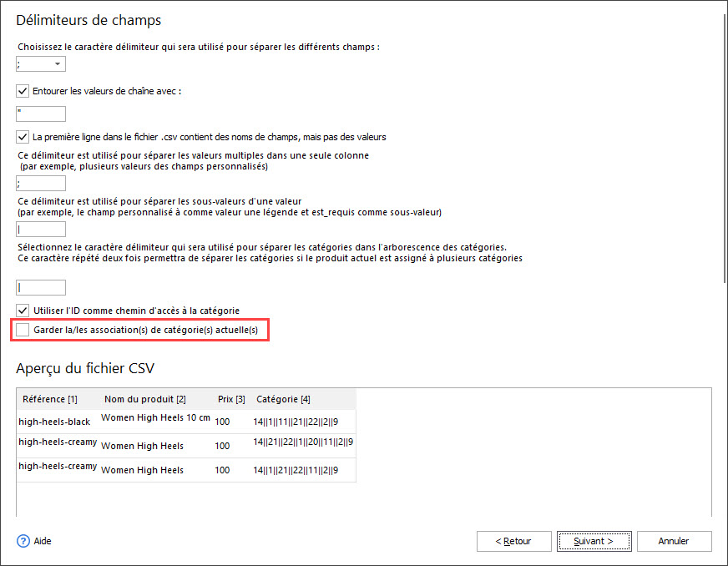Click the sub-values delimiter input field

click(x=41, y=230)
